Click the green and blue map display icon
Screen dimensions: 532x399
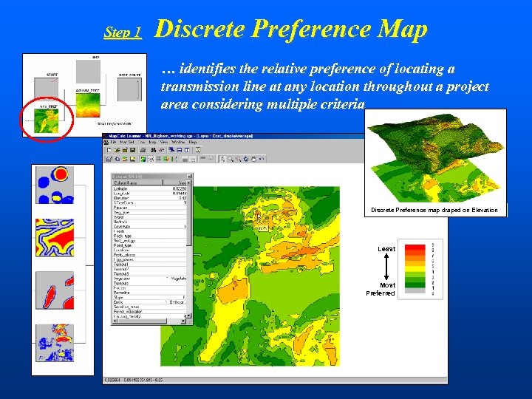coord(143,159)
